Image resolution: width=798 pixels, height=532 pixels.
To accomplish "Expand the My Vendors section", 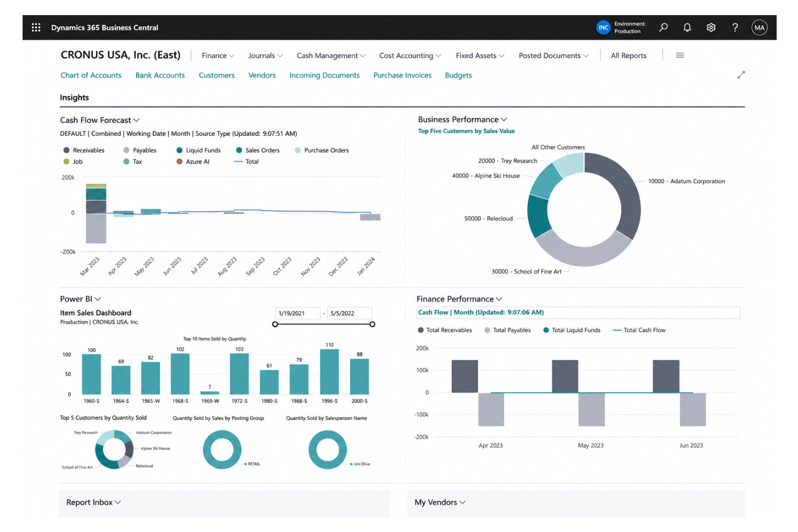I will (x=440, y=502).
